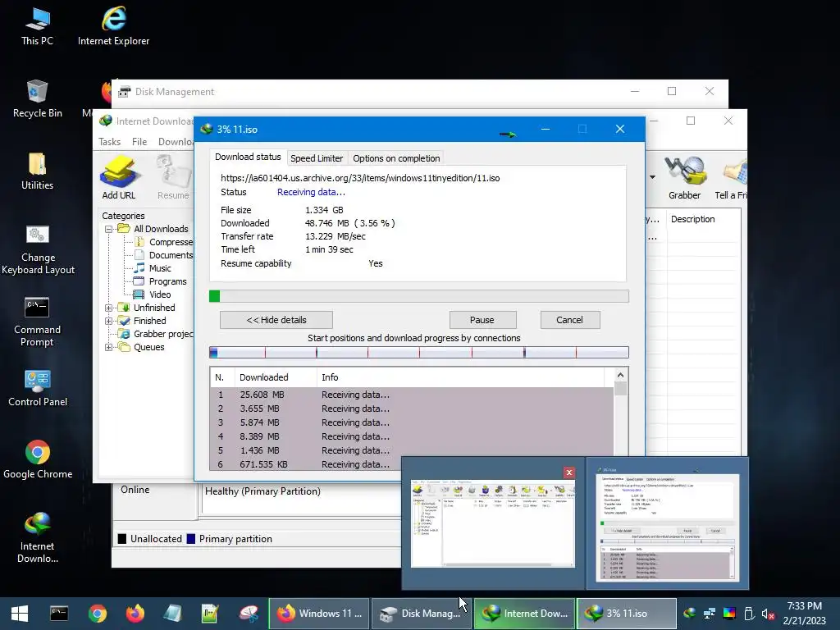Select the Compressed category
This screenshot has height=630, width=840.
click(171, 242)
